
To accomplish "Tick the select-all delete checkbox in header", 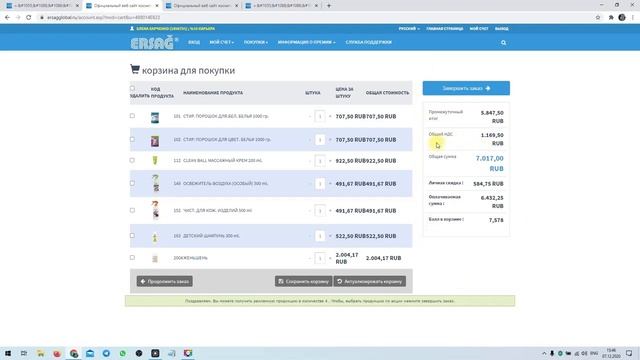I will (132, 88).
